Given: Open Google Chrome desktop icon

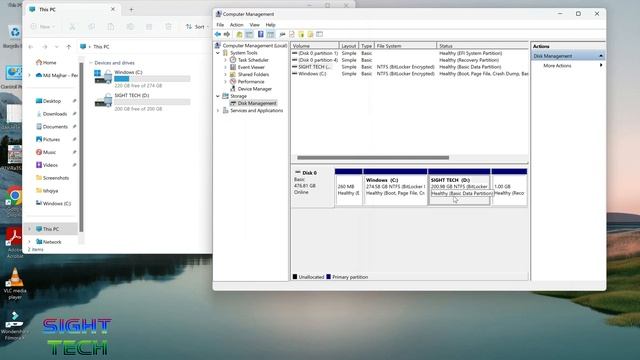Looking at the screenshot, I should 14,197.
